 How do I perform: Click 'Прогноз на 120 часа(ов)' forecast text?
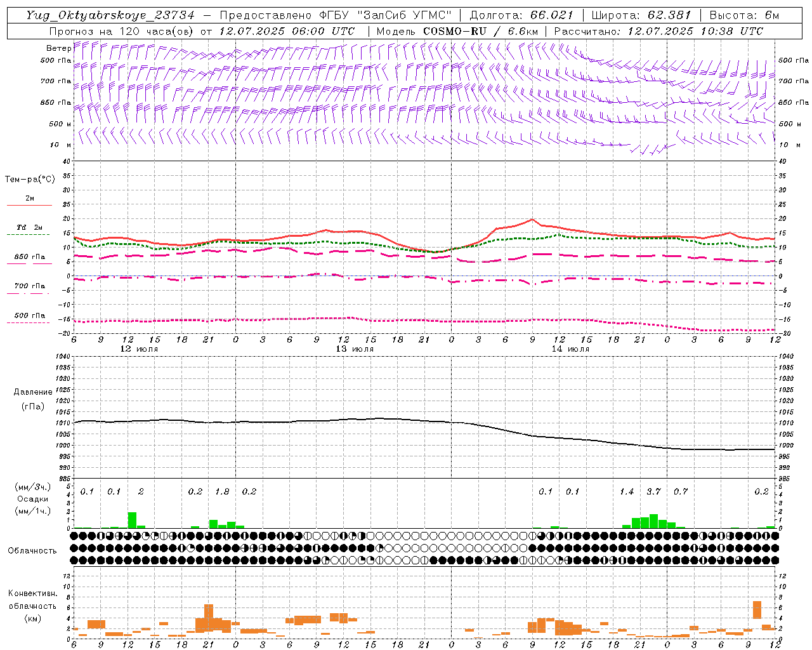(x=121, y=31)
